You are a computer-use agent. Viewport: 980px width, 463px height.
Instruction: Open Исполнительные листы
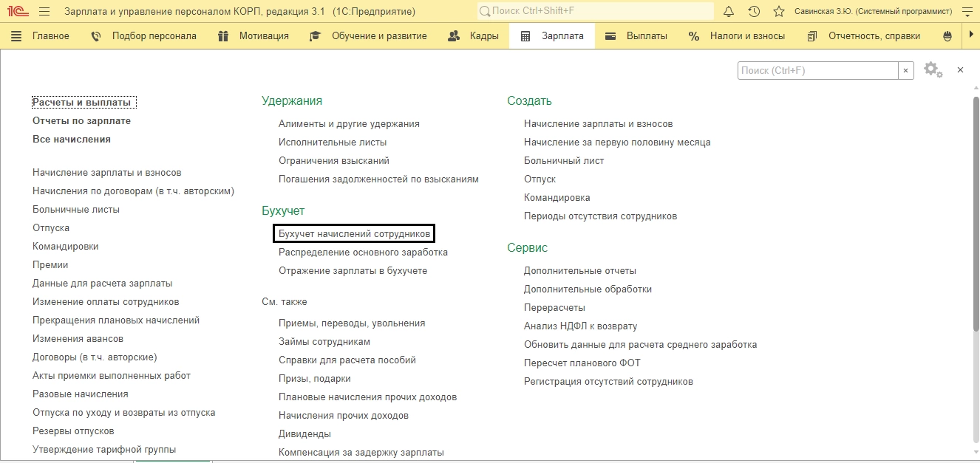coord(333,143)
